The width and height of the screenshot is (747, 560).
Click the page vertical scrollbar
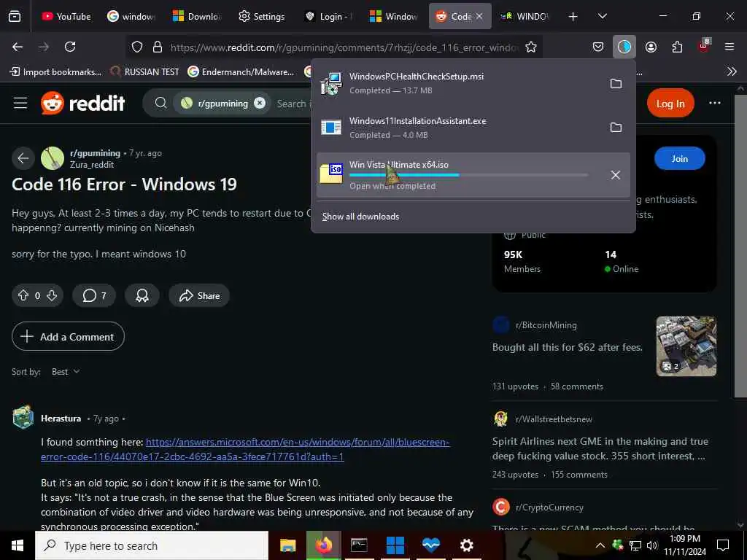[740, 246]
